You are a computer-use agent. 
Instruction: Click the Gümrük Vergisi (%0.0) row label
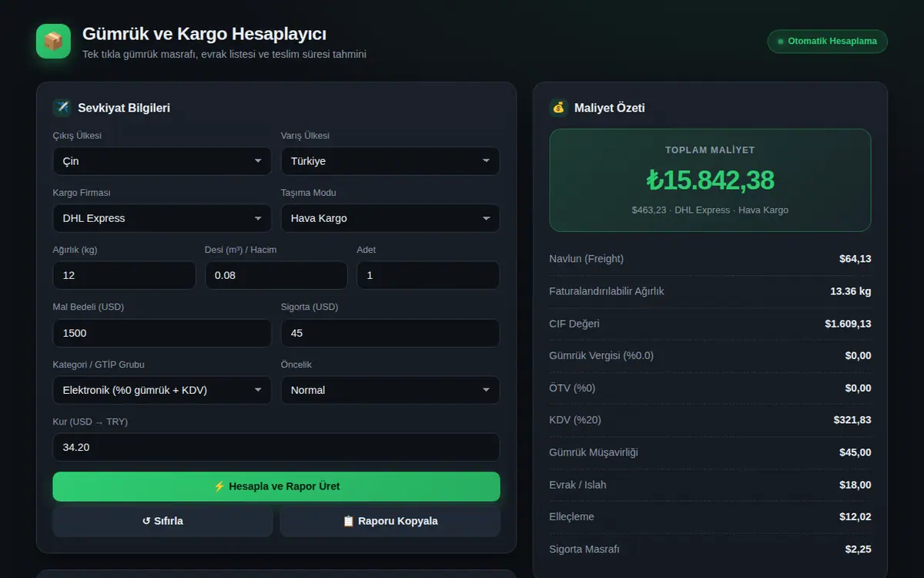coord(601,355)
